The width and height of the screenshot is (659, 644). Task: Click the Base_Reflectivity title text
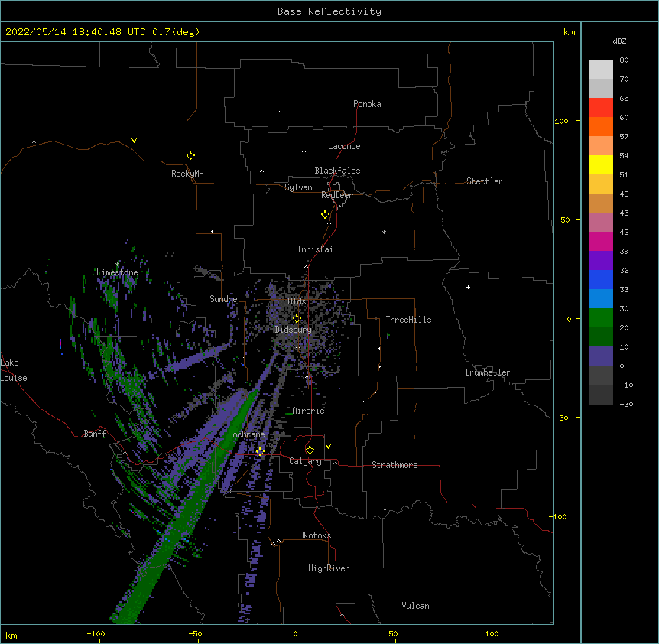coord(329,11)
